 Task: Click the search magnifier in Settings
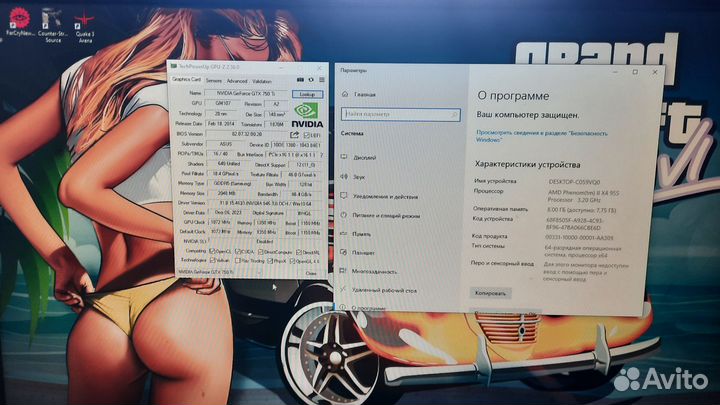pyautogui.click(x=454, y=115)
